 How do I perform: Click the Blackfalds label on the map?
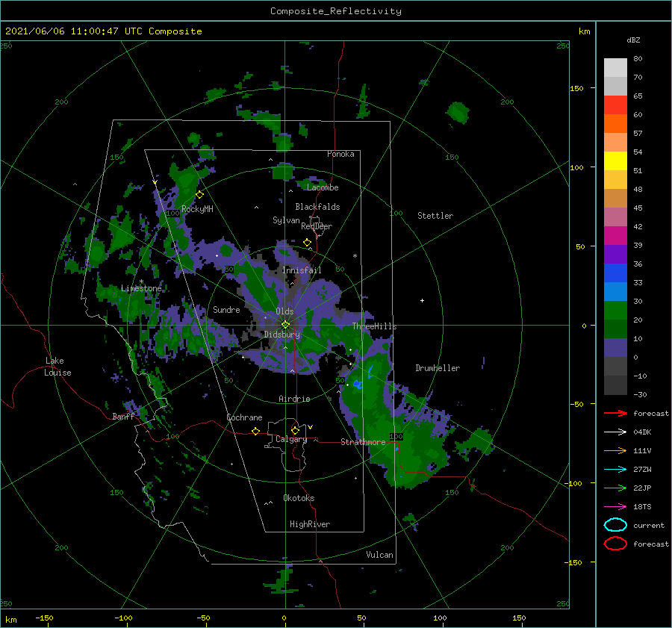[317, 207]
